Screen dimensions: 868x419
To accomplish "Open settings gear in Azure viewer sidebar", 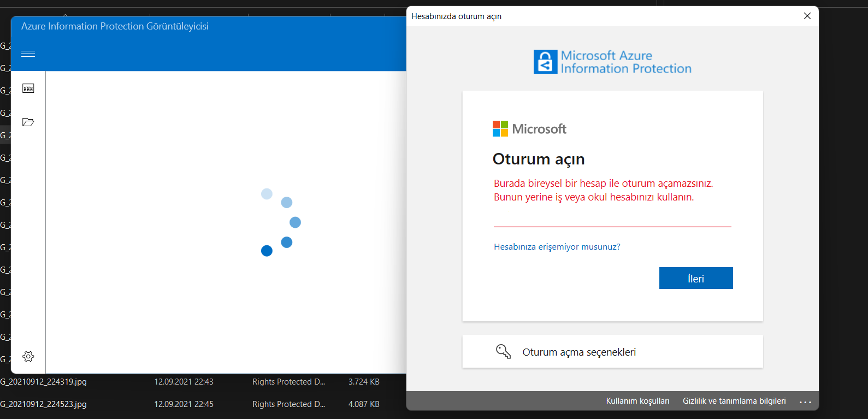I will tap(28, 357).
